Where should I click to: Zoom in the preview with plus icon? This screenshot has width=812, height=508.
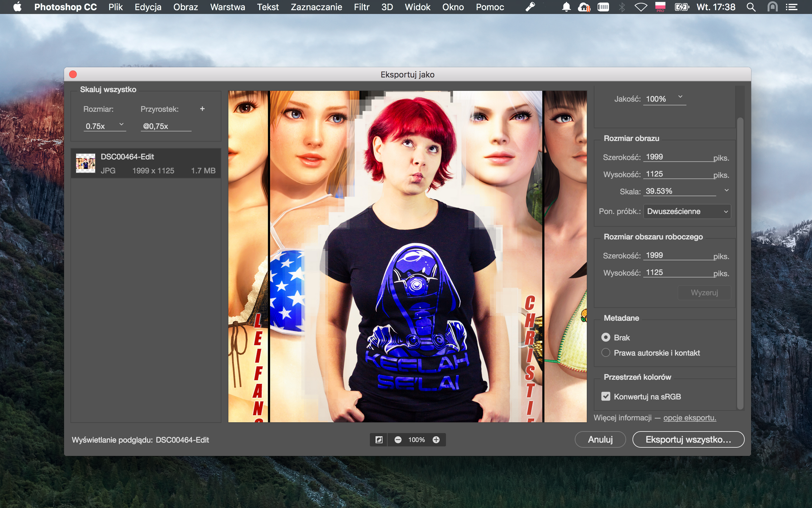click(436, 440)
